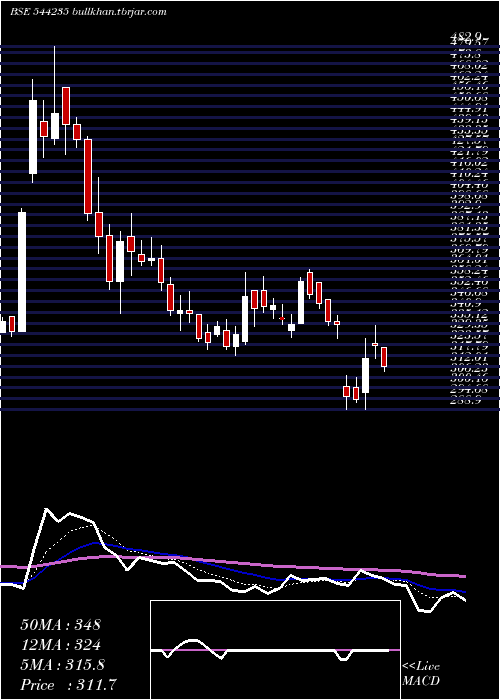Select the white candlestick with the tallest upper wick
The height and width of the screenshot is (700, 500).
coord(55,125)
